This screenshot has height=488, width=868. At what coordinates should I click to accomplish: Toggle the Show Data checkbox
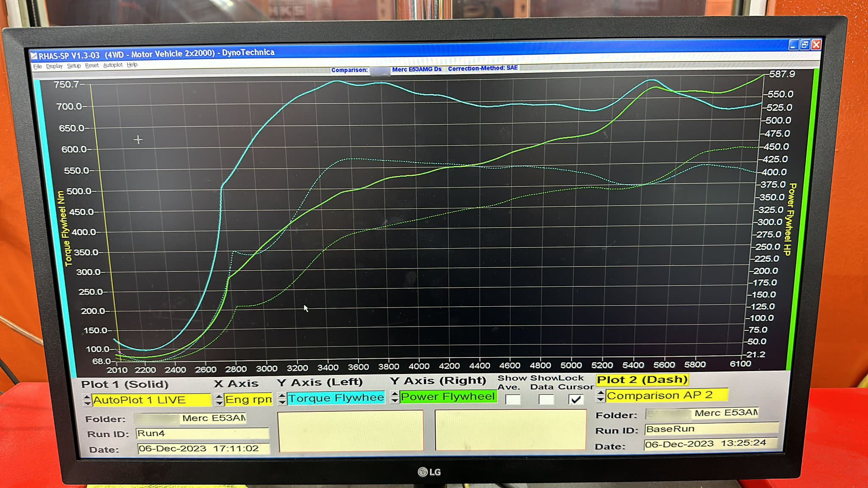(x=546, y=399)
